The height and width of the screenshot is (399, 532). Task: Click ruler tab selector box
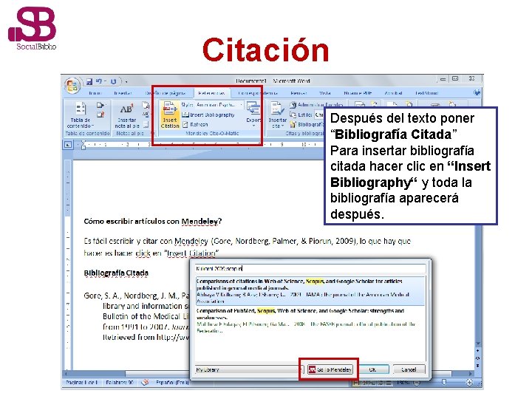[68, 145]
